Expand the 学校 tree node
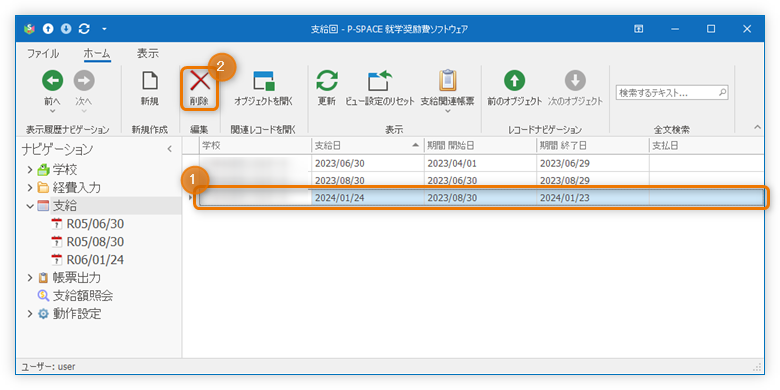780x390 pixels. [30, 170]
